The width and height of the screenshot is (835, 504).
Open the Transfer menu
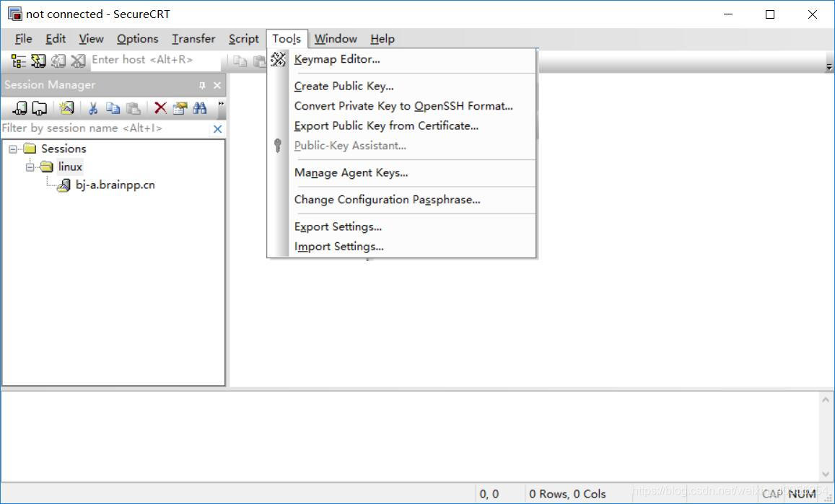pyautogui.click(x=193, y=39)
